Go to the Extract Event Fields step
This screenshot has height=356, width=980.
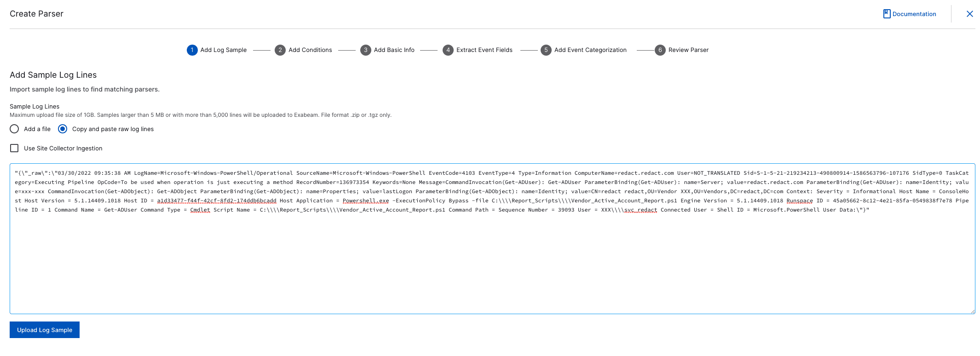click(x=484, y=50)
